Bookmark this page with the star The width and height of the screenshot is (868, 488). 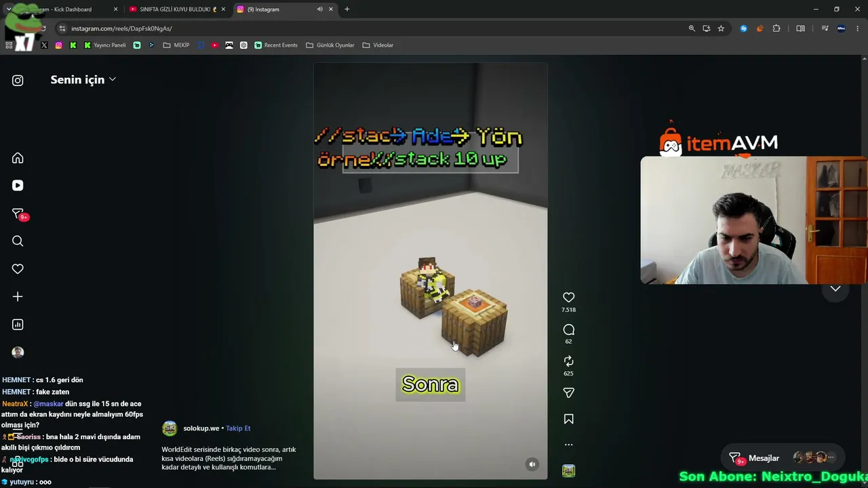[721, 28]
